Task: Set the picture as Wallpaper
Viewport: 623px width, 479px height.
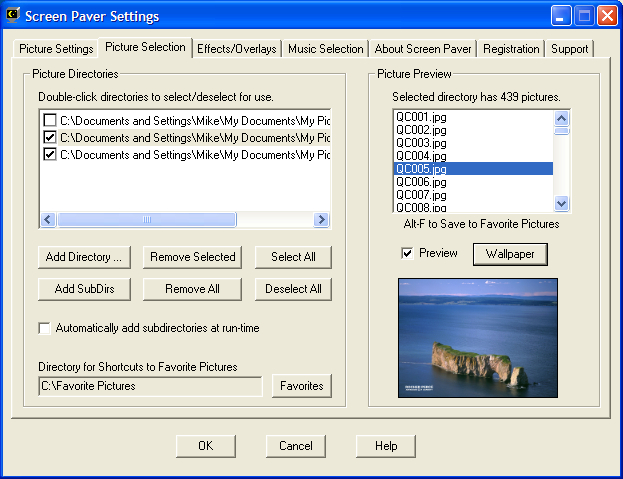Action: 510,254
